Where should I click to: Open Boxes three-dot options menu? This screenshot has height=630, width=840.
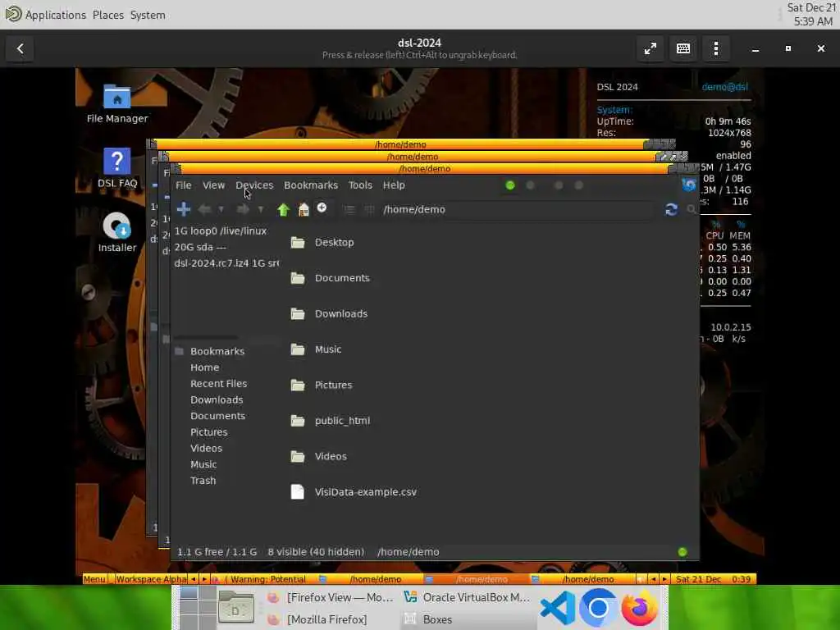coord(716,48)
